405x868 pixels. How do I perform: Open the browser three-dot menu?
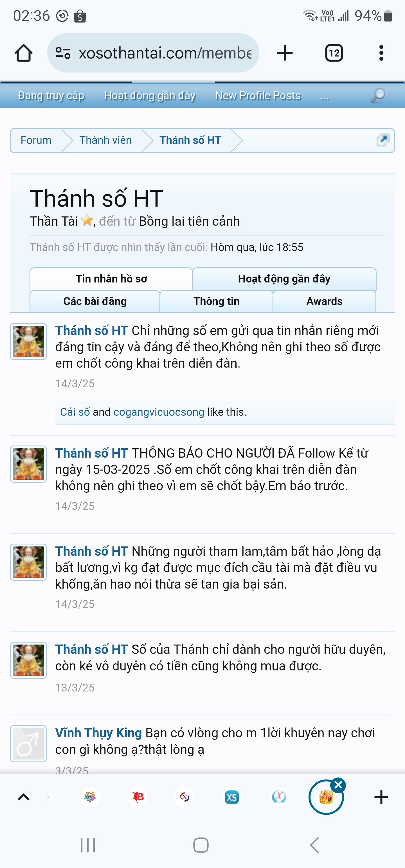[x=381, y=53]
